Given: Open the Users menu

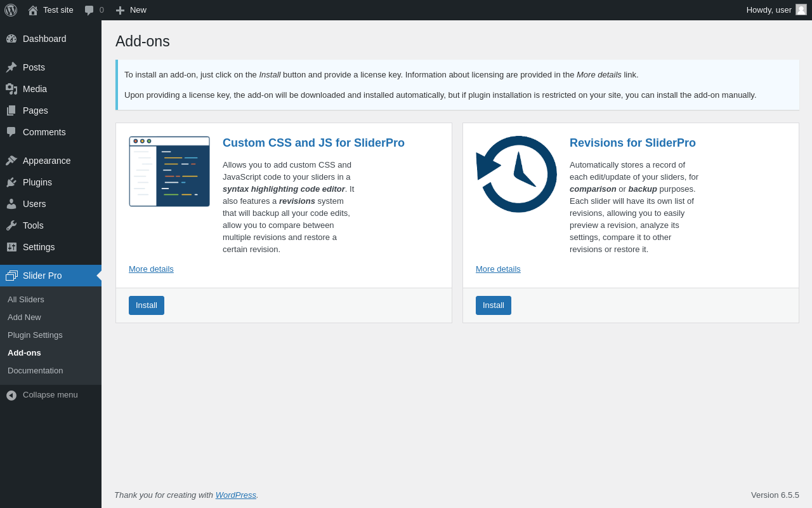Looking at the screenshot, I should point(51,204).
